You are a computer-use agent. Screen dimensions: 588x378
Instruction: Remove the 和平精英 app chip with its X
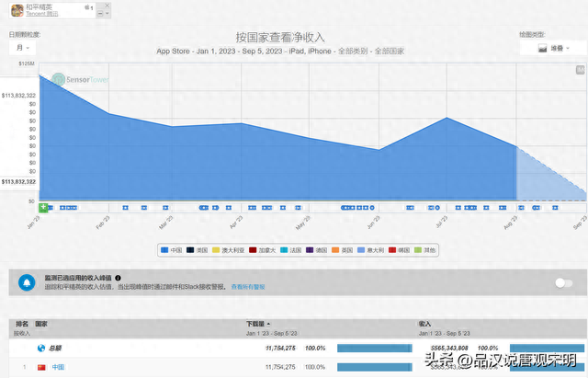[x=107, y=6]
